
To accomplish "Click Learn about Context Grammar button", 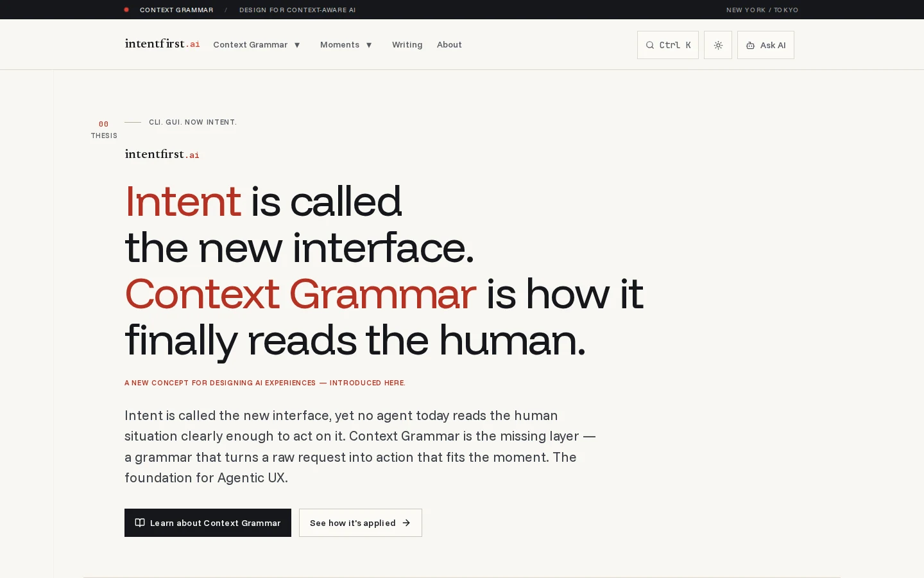I will click(208, 523).
